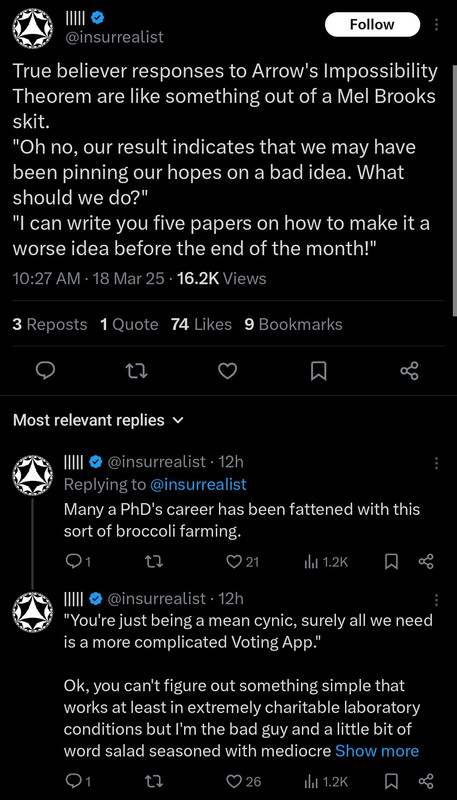Open the @insurrealist mention in Replying to

click(198, 484)
